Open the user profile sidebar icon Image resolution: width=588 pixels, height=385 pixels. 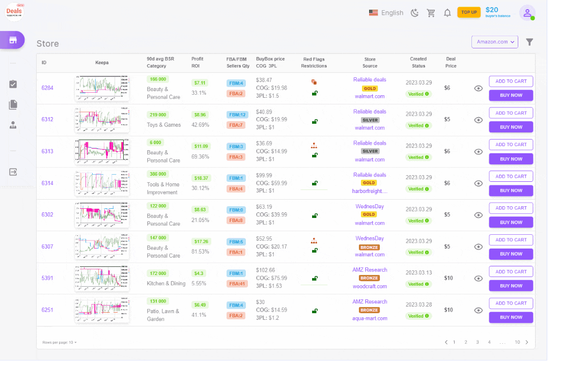13,125
